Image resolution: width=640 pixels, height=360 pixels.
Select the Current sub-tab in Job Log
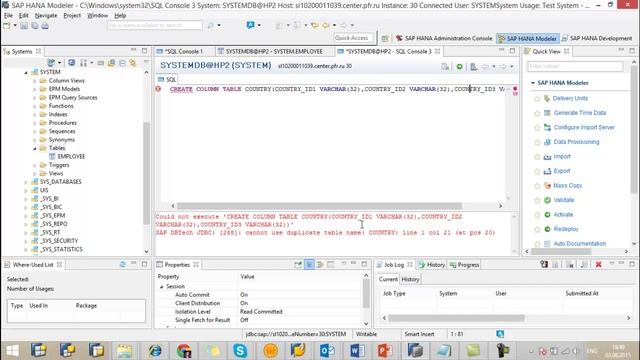388,280
